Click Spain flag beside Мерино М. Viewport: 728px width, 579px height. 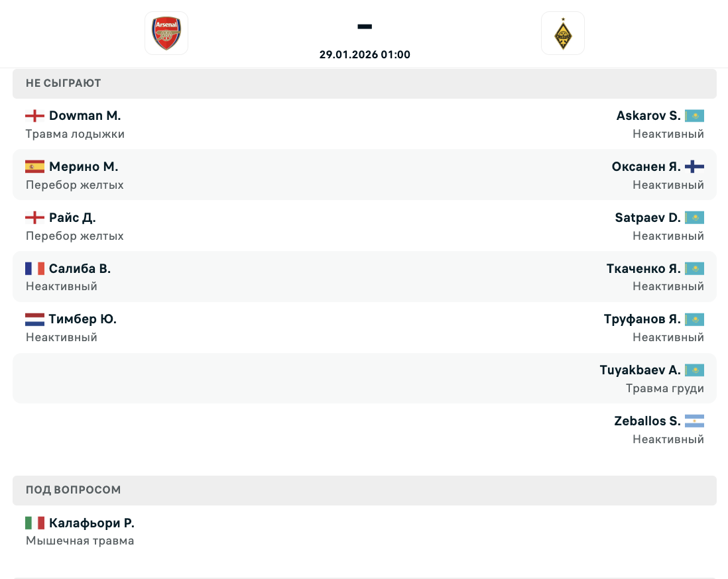pos(34,167)
